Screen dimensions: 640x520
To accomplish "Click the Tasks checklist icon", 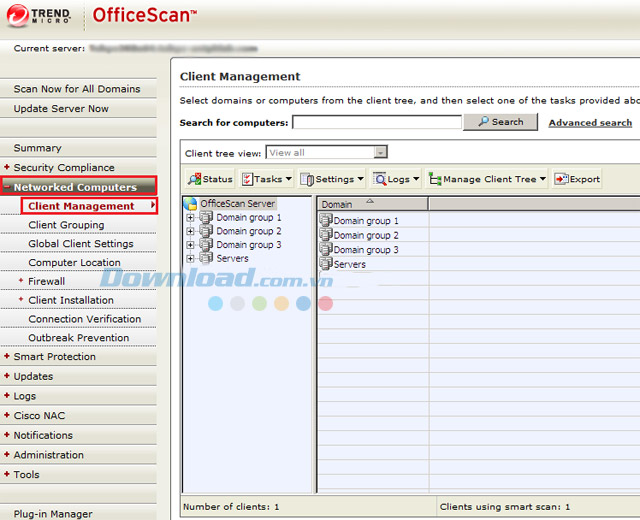I will click(247, 179).
